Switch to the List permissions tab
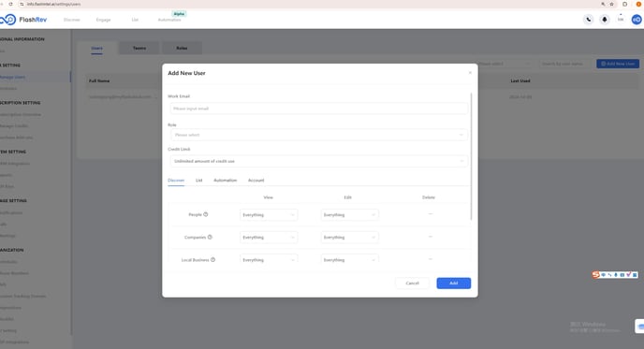The image size is (644, 349). (198, 181)
